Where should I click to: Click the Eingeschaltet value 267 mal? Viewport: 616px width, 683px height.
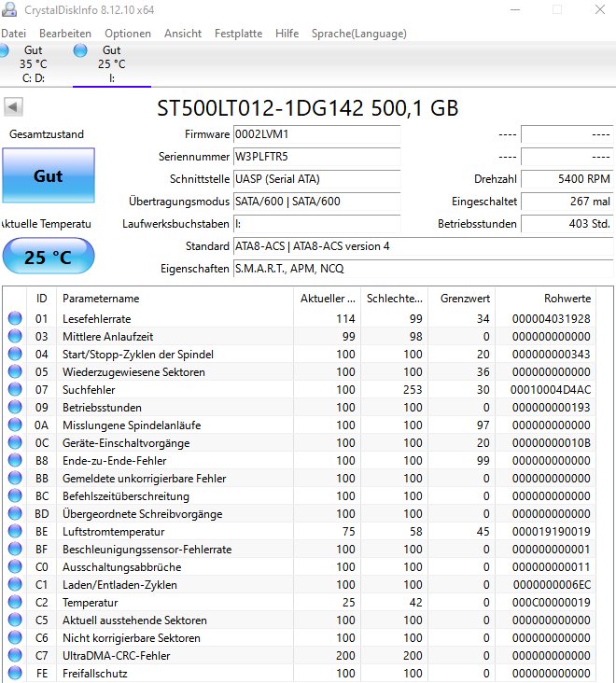click(567, 202)
